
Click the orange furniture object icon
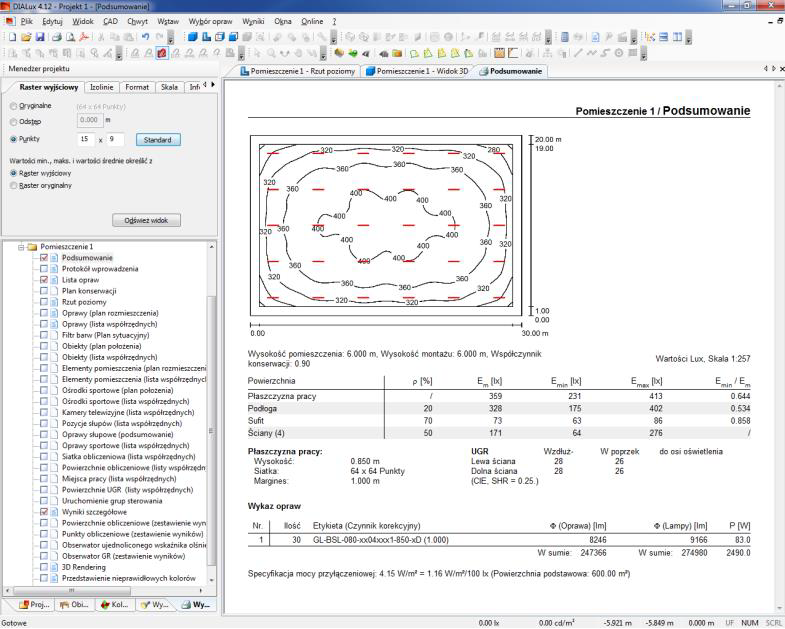point(339,53)
